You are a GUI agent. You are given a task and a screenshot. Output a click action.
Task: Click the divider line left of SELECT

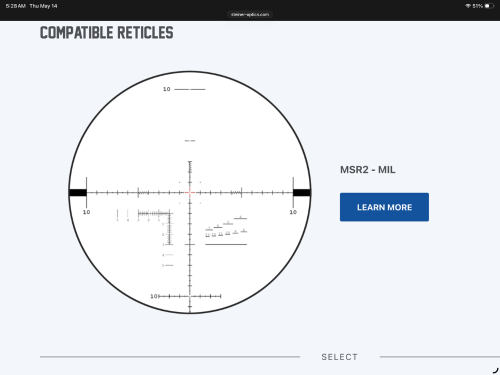[170, 357]
